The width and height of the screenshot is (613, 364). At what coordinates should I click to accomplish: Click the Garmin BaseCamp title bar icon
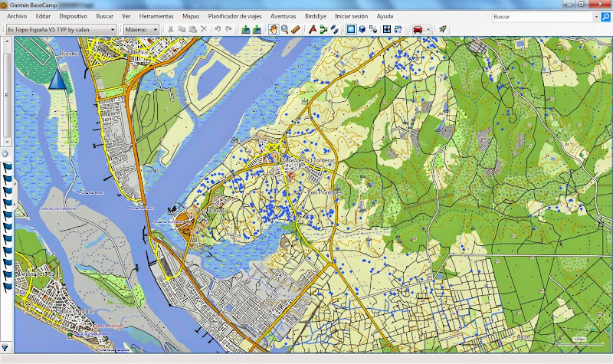coord(4,5)
